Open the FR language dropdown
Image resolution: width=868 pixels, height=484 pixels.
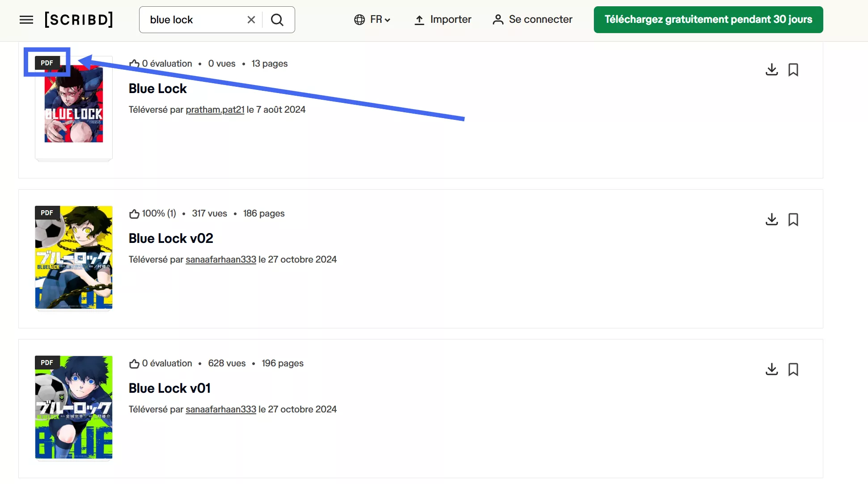(x=372, y=20)
